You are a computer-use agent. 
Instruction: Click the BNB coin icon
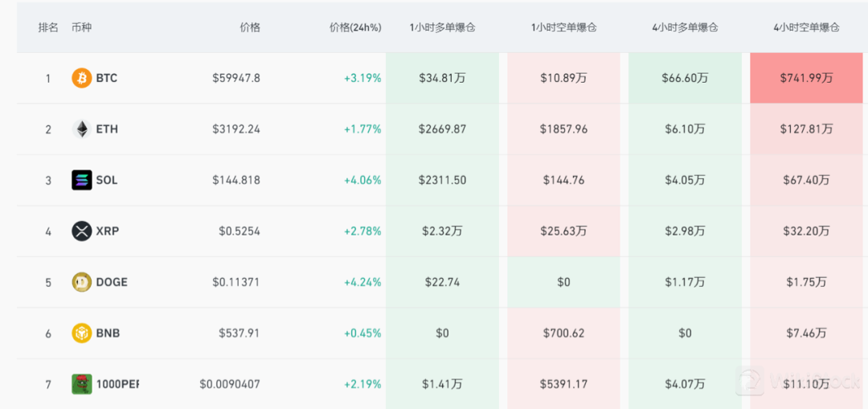82,333
